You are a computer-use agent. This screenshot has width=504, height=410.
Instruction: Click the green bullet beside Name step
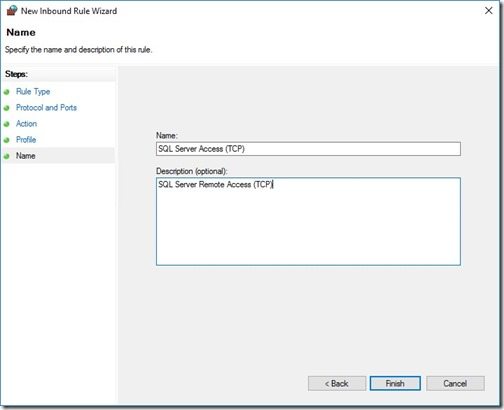point(7,156)
